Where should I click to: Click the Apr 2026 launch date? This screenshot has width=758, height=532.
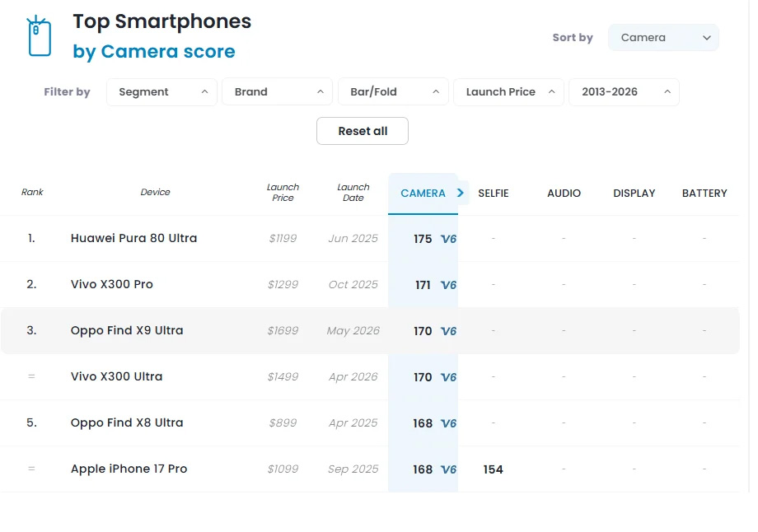(353, 376)
